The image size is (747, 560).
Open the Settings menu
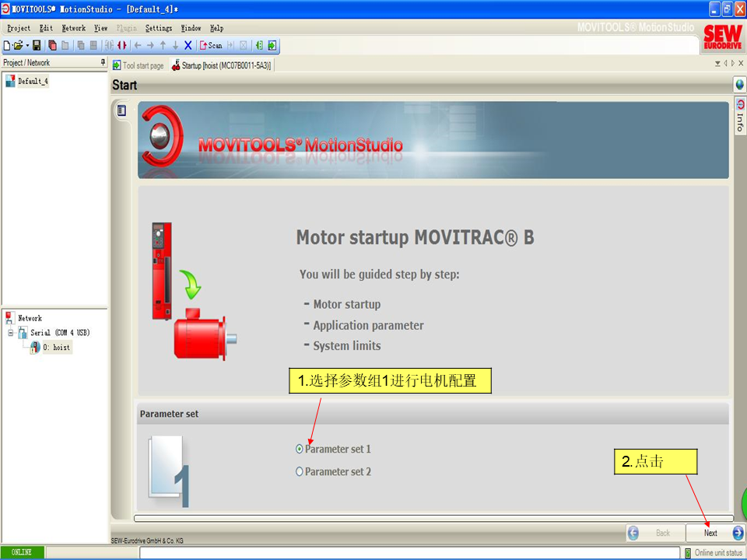click(158, 28)
